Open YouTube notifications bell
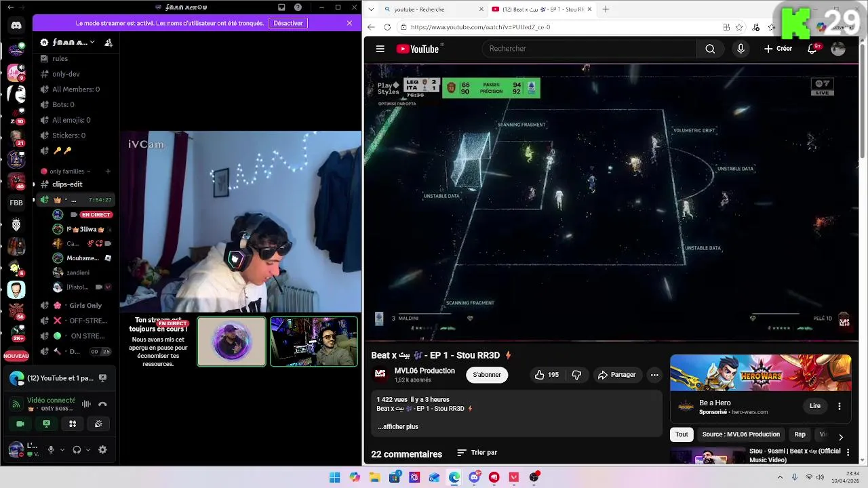This screenshot has height=488, width=868. [812, 49]
